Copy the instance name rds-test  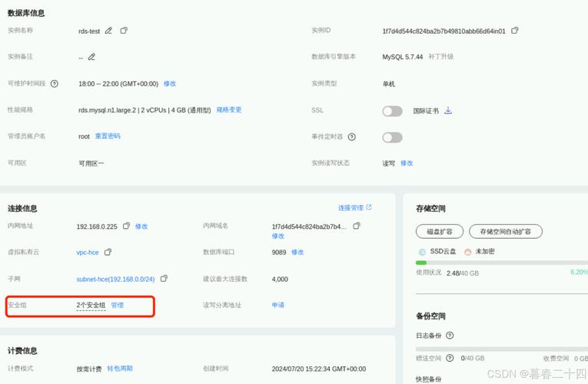pyautogui.click(x=124, y=31)
